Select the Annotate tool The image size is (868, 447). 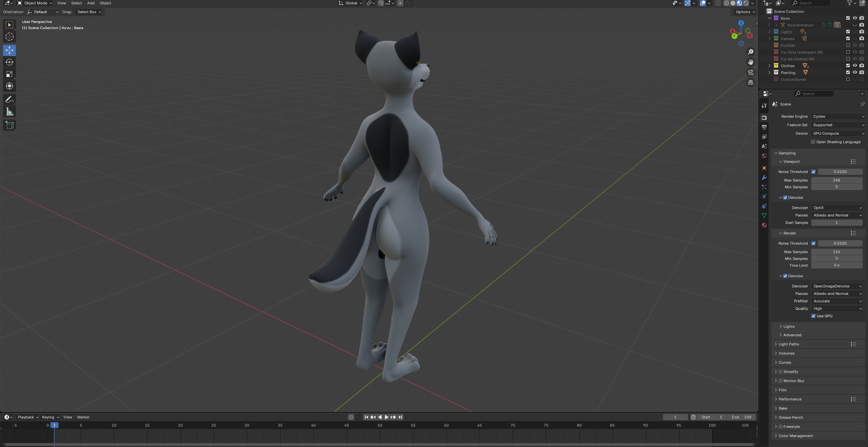click(x=9, y=99)
